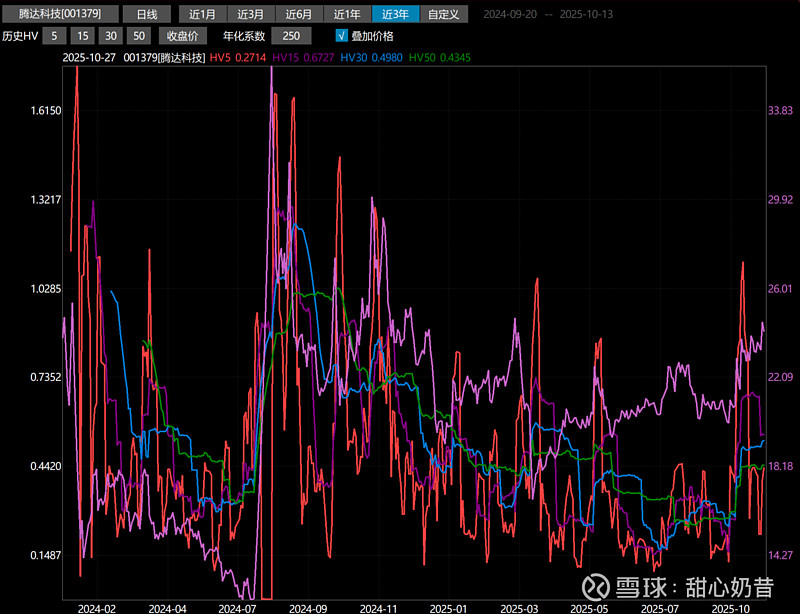The image size is (800, 614).
Task: Click the 腾达科技[001379] stock selector
Action: [x=60, y=14]
